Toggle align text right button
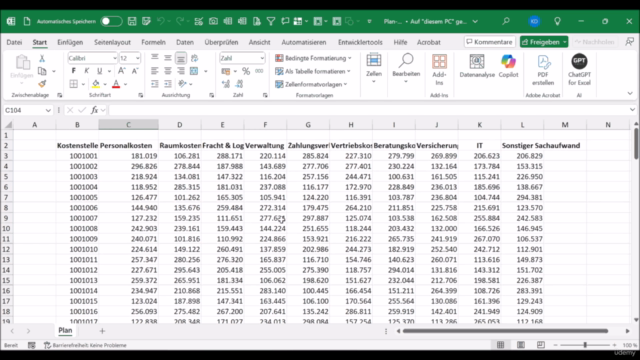The image size is (640, 360). (x=181, y=71)
